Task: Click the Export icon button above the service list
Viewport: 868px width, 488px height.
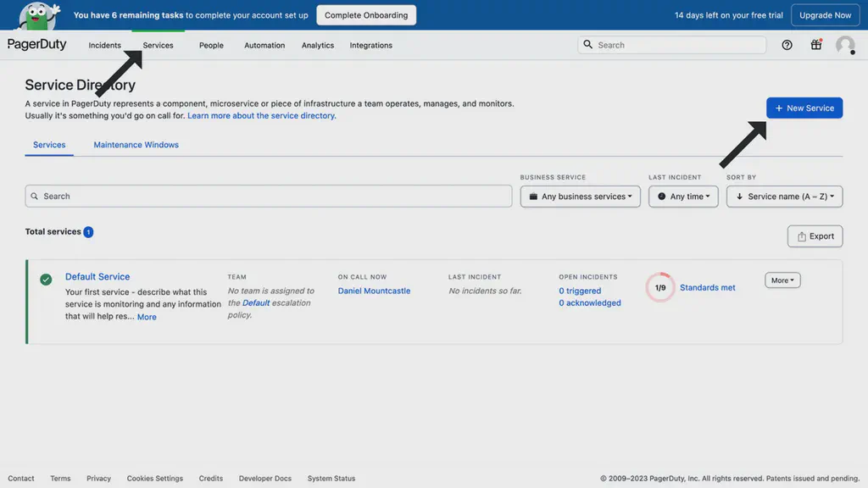Action: click(x=814, y=236)
